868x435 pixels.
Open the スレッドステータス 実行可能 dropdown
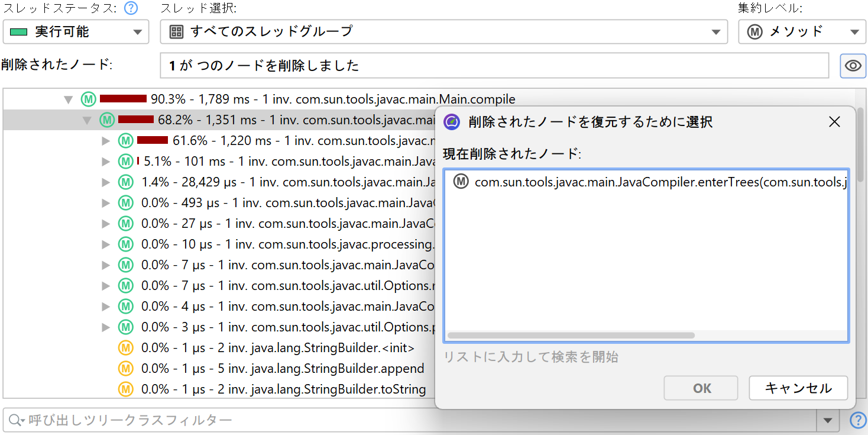(76, 32)
